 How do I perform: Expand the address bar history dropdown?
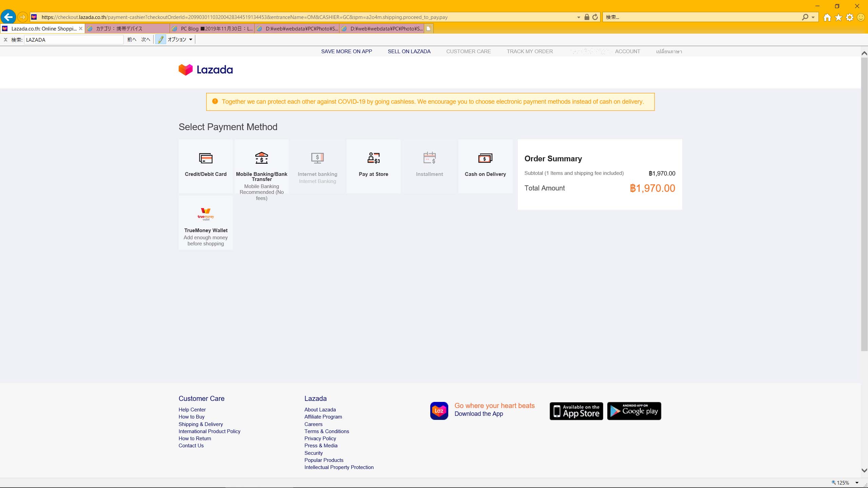(578, 17)
